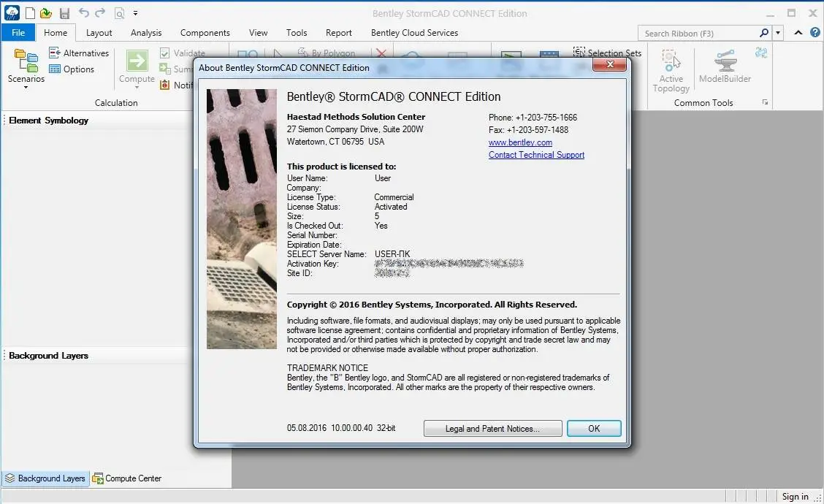The image size is (824, 504).
Task: Click the Validate command
Action: click(x=183, y=53)
